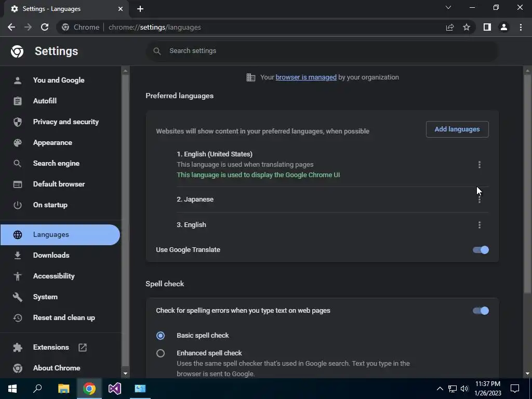Select the Languages sidebar item
The height and width of the screenshot is (399, 532).
pos(60,234)
